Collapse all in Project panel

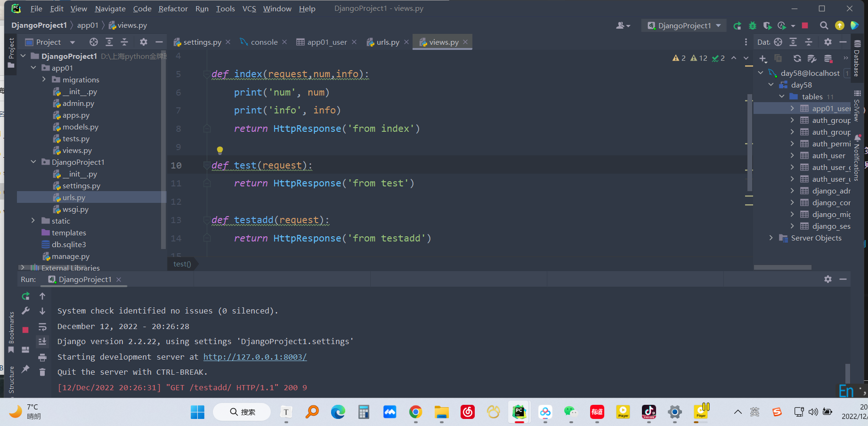click(x=124, y=42)
